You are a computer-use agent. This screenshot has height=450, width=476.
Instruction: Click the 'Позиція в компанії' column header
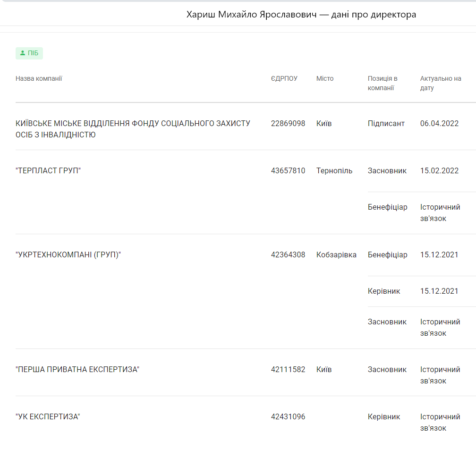tap(382, 83)
